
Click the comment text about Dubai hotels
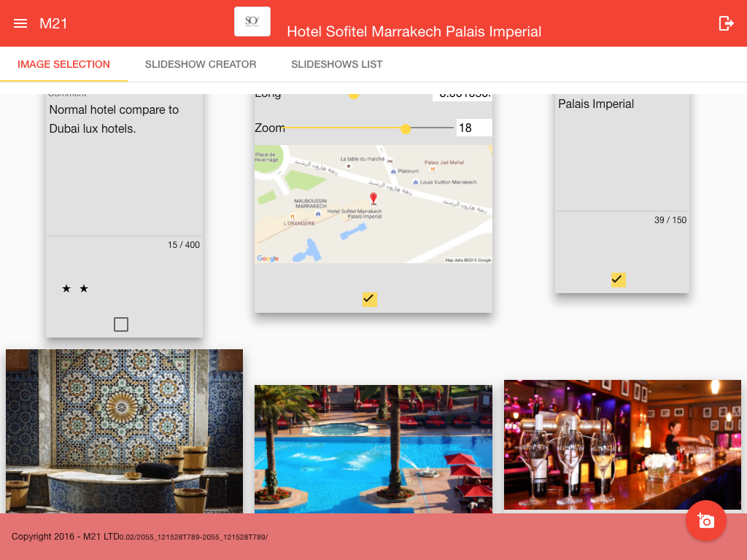click(x=114, y=119)
